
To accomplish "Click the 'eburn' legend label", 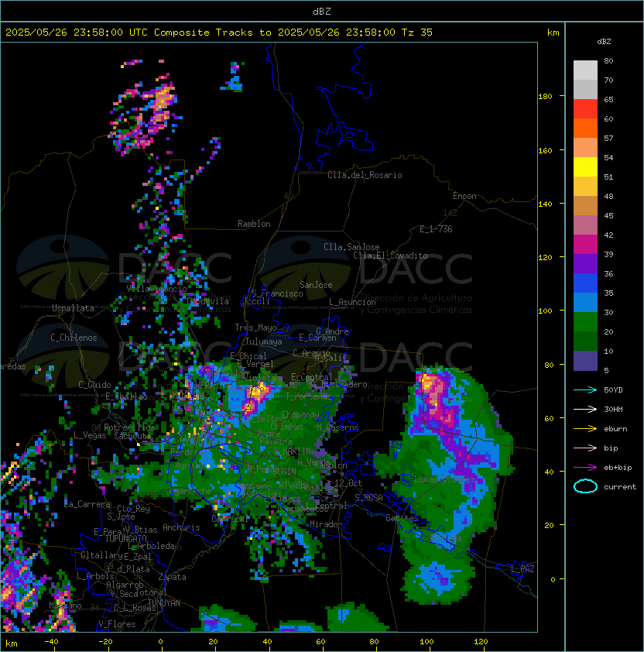I will point(615,429).
